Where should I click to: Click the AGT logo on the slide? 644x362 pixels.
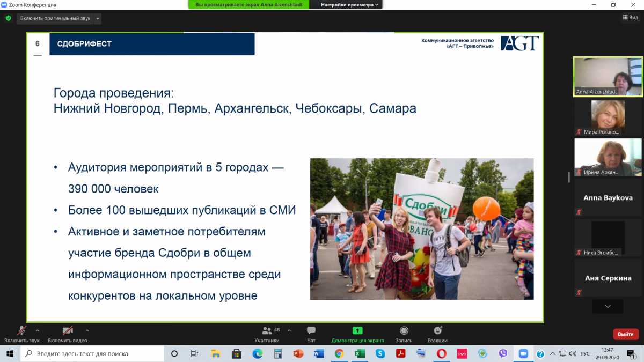pyautogui.click(x=519, y=43)
